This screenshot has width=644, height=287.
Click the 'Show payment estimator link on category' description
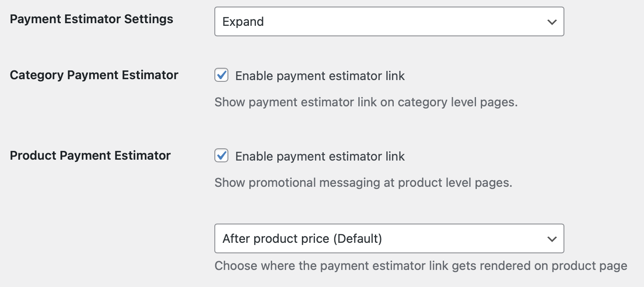point(366,102)
